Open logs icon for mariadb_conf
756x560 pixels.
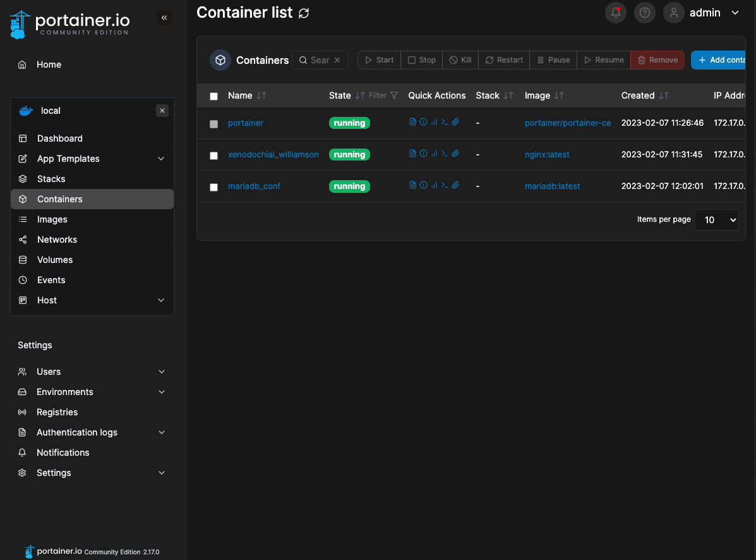pyautogui.click(x=412, y=185)
